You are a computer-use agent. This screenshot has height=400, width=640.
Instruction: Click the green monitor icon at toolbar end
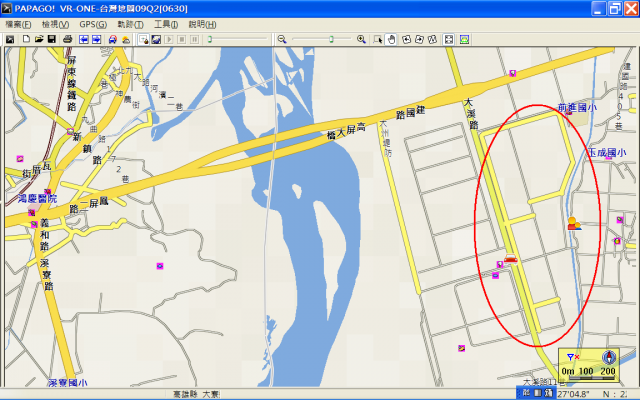[x=464, y=39]
